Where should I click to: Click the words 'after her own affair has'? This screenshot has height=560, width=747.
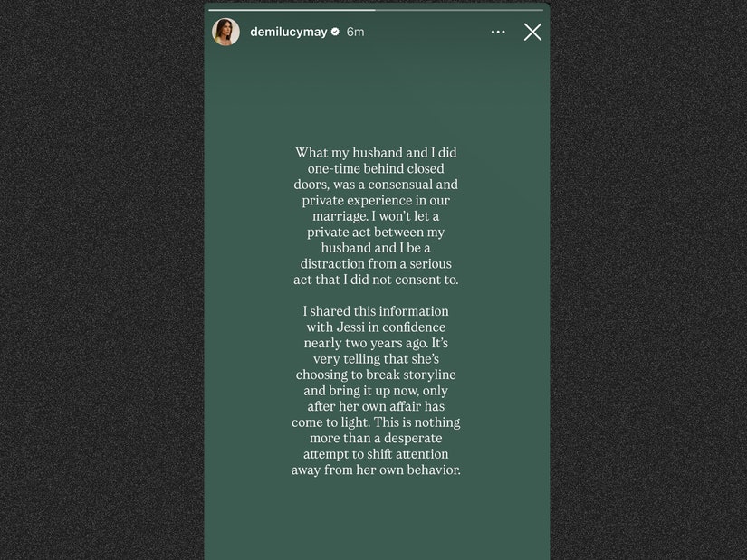click(x=376, y=406)
